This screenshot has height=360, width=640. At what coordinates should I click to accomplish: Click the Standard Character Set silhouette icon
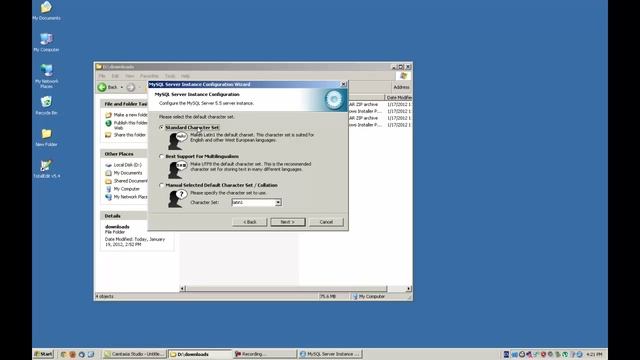pos(177,140)
